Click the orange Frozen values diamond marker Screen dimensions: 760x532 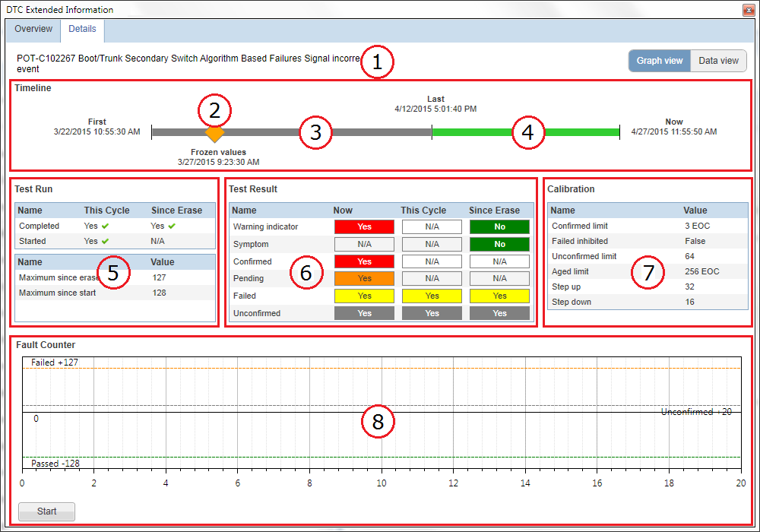214,132
